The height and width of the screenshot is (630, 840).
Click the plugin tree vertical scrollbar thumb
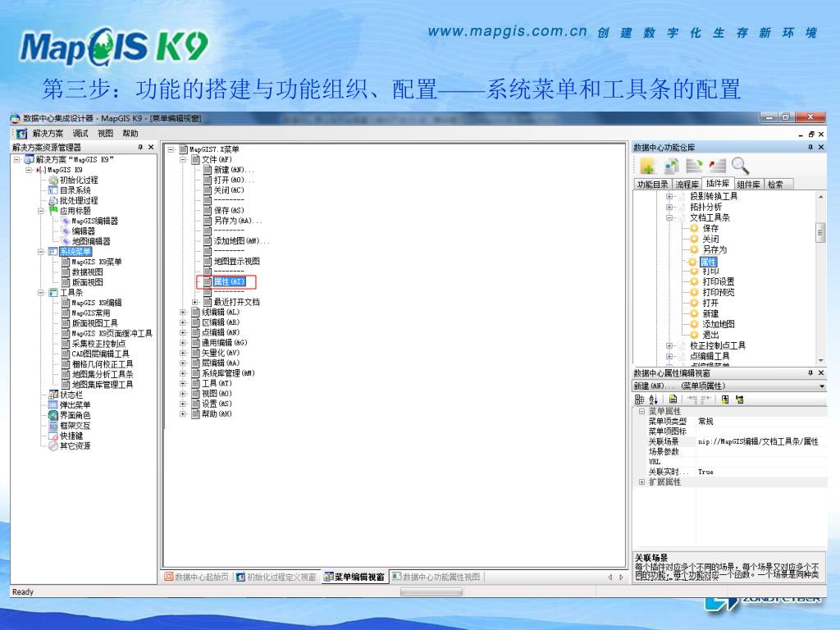click(820, 232)
